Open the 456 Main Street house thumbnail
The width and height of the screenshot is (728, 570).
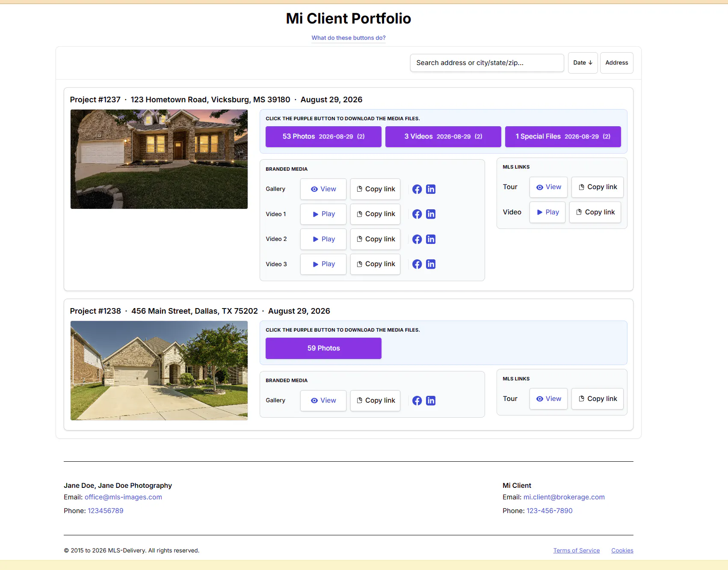coord(159,371)
